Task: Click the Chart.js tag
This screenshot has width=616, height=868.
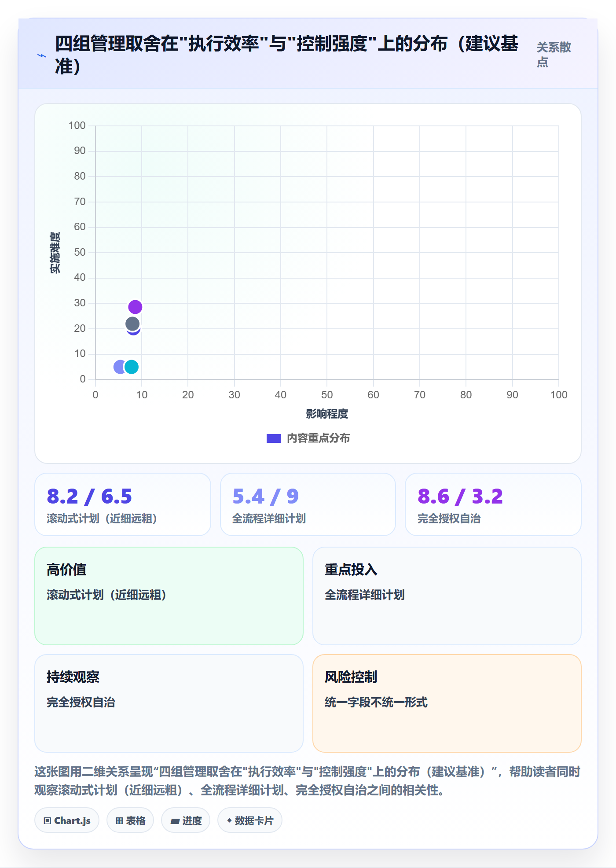Action: 67,820
